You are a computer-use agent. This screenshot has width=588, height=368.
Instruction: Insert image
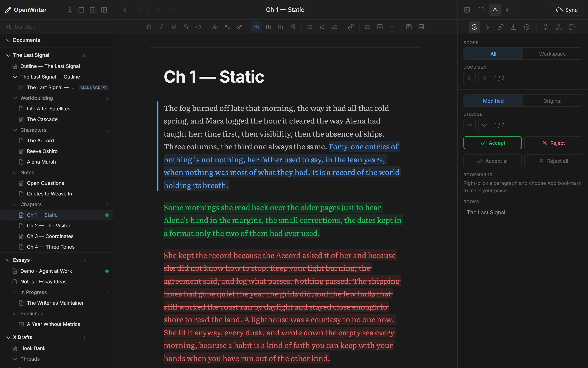click(x=409, y=27)
